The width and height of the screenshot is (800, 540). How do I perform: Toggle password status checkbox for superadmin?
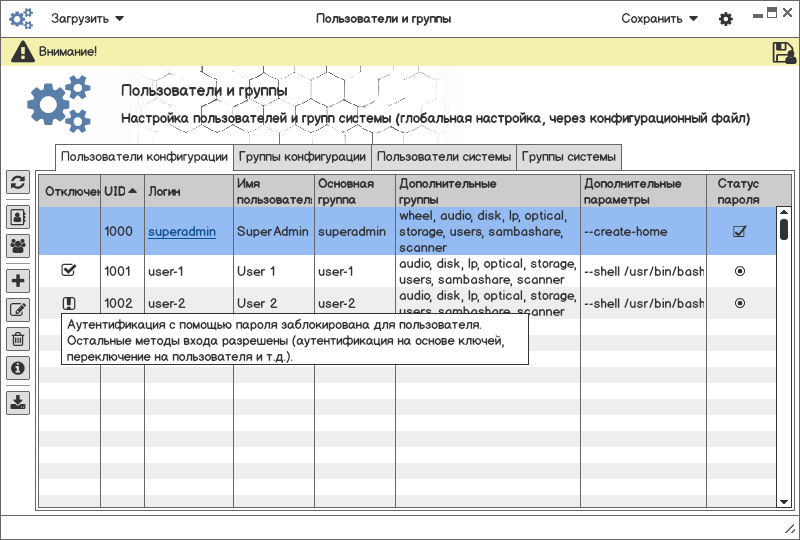[740, 232]
